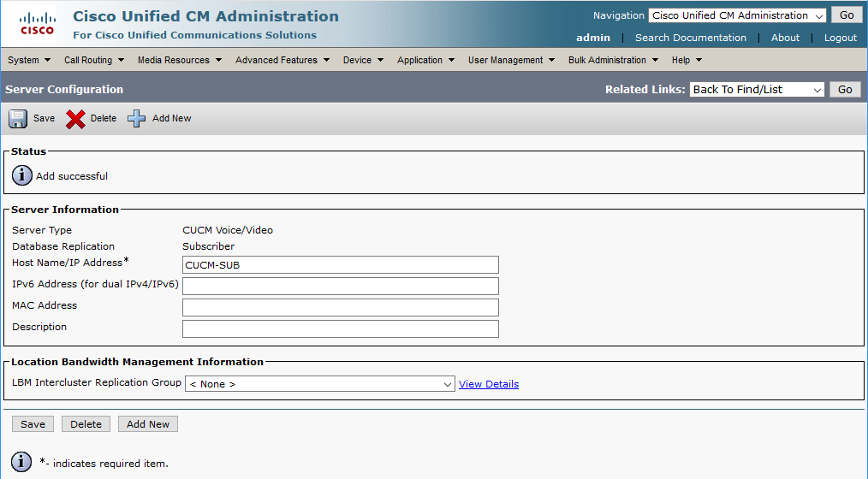Open the About link
This screenshot has width=868, height=479.
point(785,38)
